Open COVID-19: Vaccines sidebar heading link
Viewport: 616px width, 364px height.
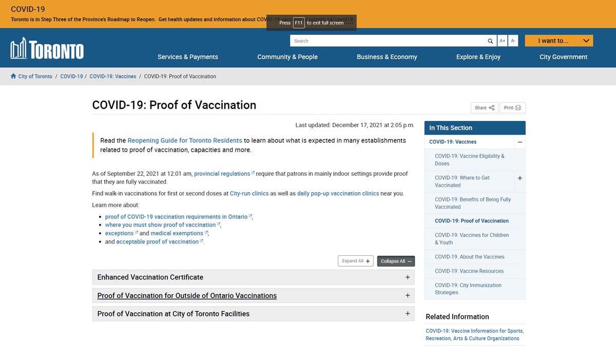pyautogui.click(x=453, y=142)
